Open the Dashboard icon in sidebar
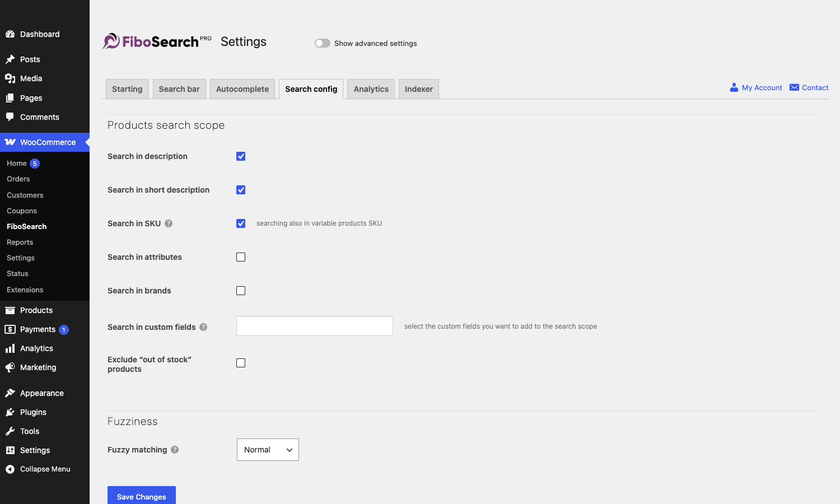The width and height of the screenshot is (840, 504). [10, 34]
